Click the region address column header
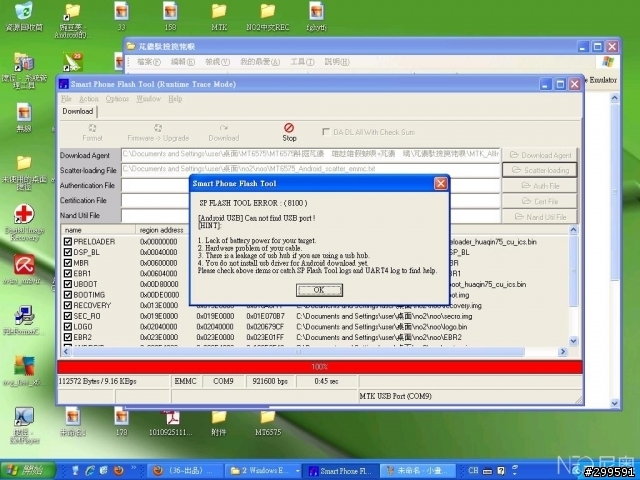The image size is (640, 480). (163, 230)
